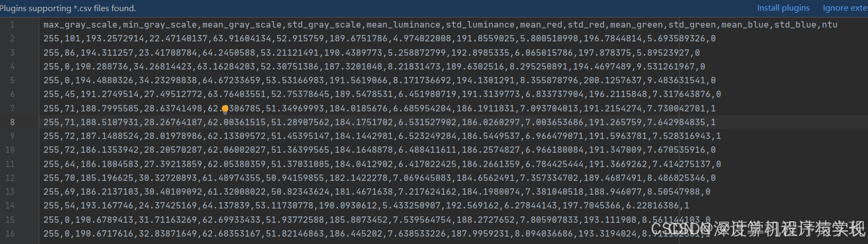The image size is (868, 244).
Task: Click value 188.5107931 on line 8
Action: (x=110, y=122)
